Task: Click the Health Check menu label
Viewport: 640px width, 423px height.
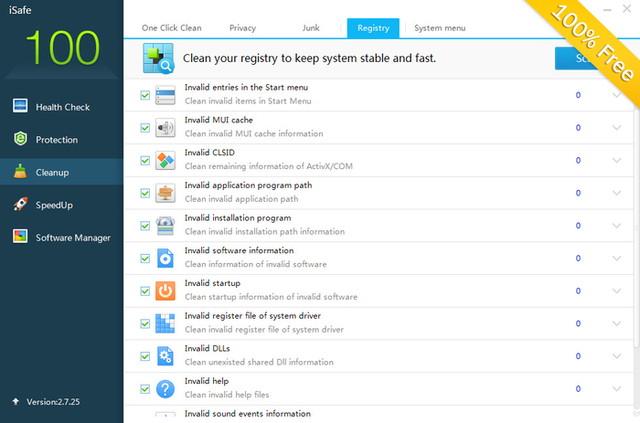Action: pyautogui.click(x=63, y=107)
